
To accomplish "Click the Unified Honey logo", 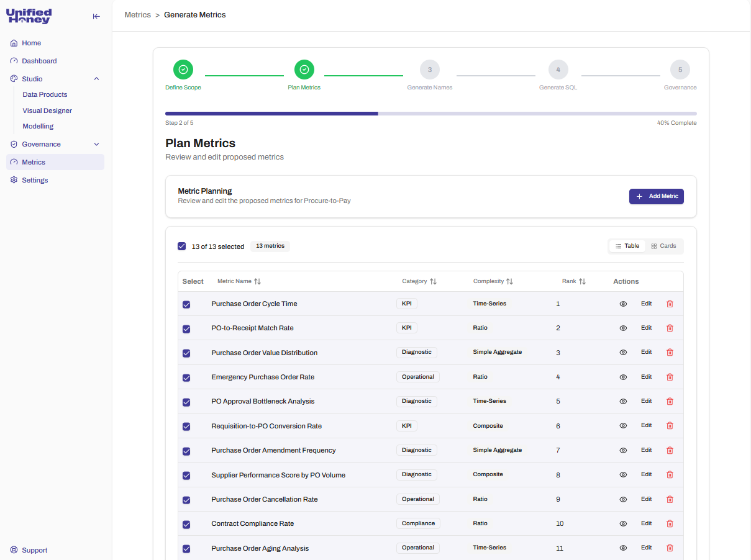I will [x=29, y=16].
